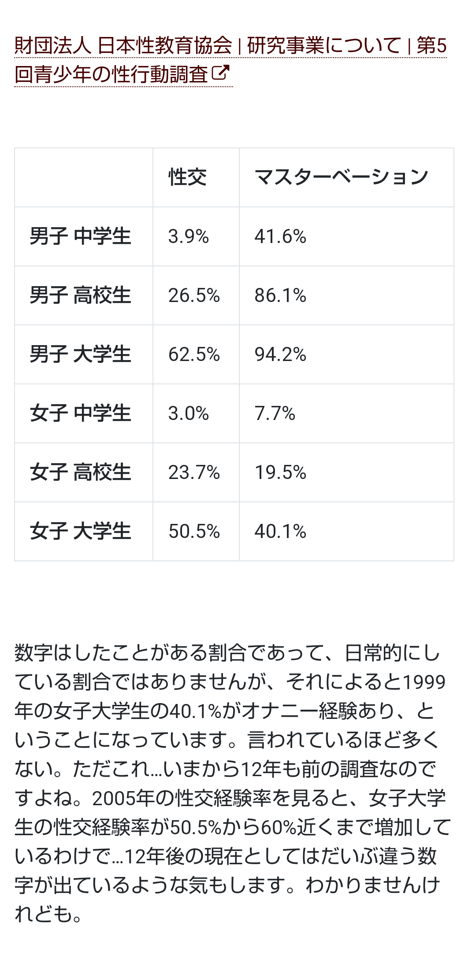Click the 94.2% table cell

[x=346, y=354]
